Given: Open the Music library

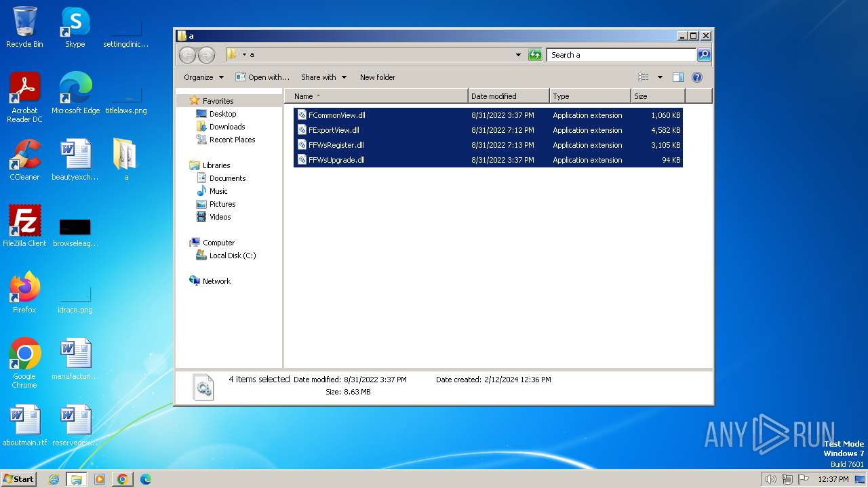Looking at the screenshot, I should (218, 191).
